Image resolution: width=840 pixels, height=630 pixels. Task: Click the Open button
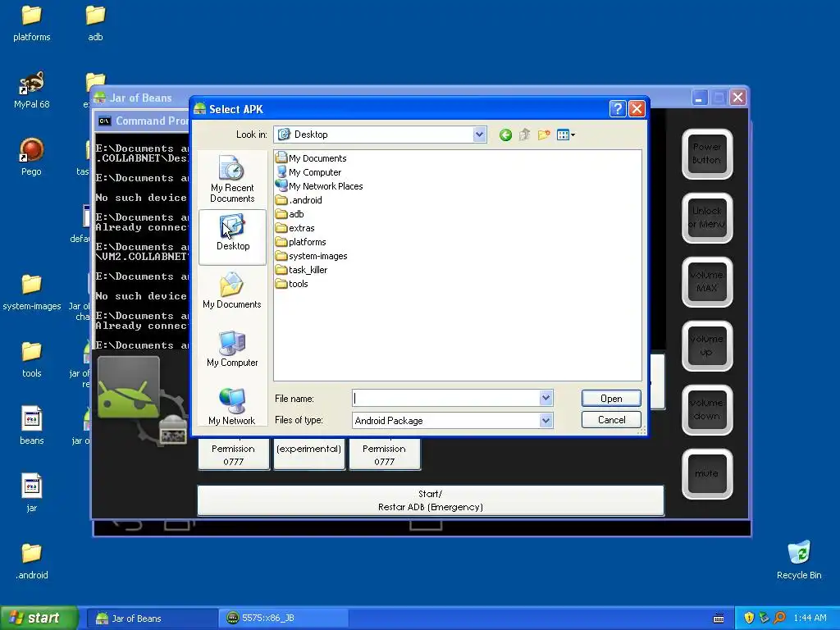611,399
